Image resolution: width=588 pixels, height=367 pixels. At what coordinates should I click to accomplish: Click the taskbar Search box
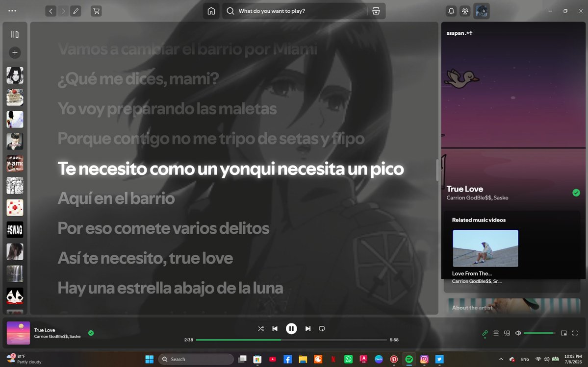[196, 359]
